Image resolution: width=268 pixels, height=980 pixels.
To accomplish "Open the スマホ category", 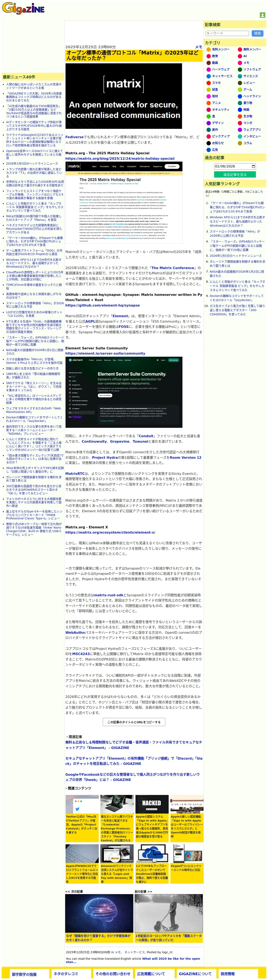I will (x=216, y=83).
